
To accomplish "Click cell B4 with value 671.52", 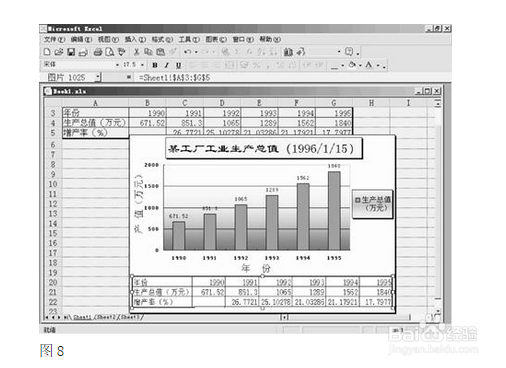I will tap(147, 123).
